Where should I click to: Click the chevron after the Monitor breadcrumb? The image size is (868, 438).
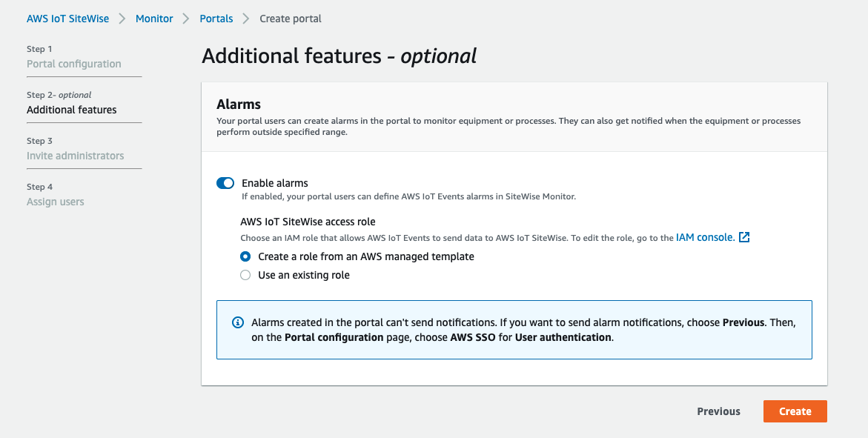point(187,19)
